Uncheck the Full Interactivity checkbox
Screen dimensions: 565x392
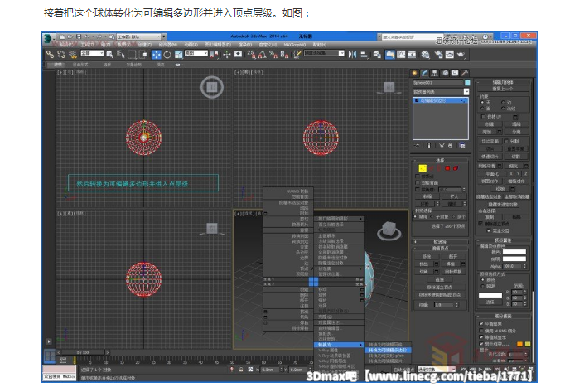click(489, 230)
